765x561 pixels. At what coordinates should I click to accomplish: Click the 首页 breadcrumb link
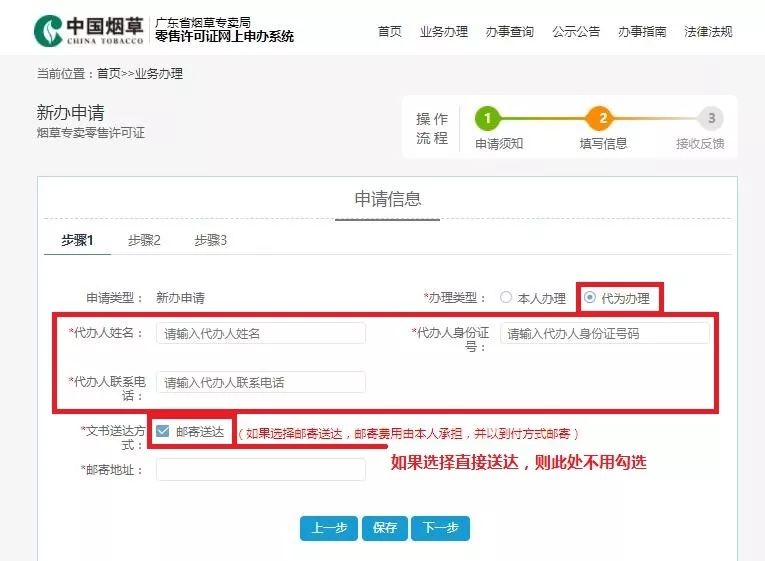pos(109,74)
